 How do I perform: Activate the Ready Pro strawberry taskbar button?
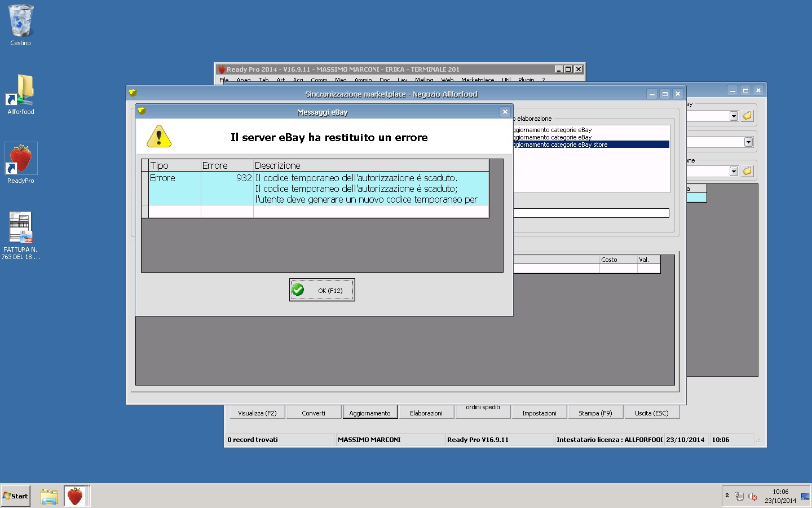pyautogui.click(x=75, y=496)
